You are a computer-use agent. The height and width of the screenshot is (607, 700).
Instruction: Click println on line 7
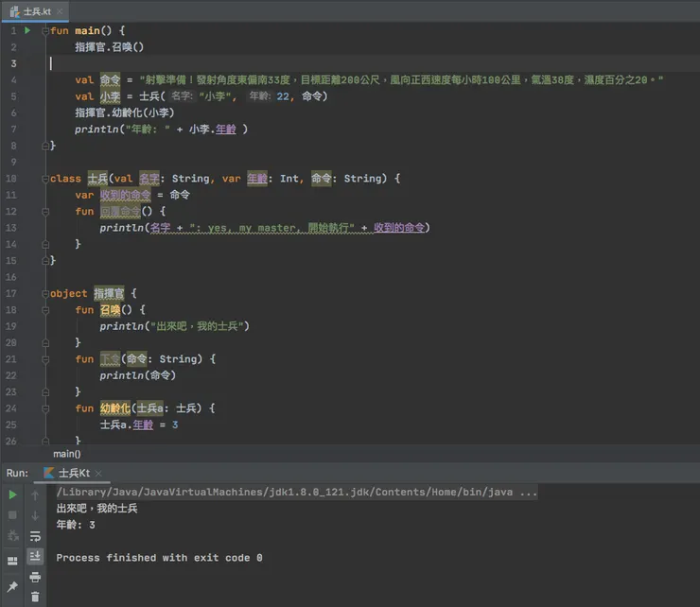96,130
